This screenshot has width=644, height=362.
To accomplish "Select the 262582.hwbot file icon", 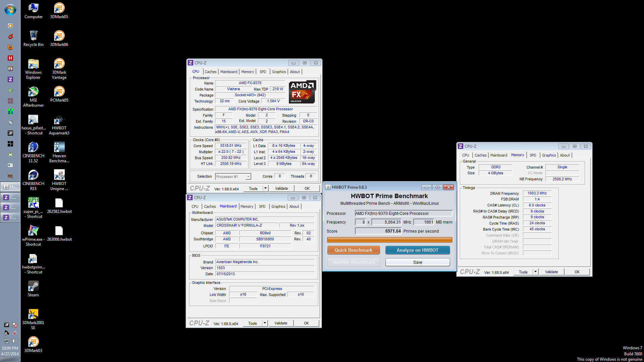I will [x=59, y=205].
